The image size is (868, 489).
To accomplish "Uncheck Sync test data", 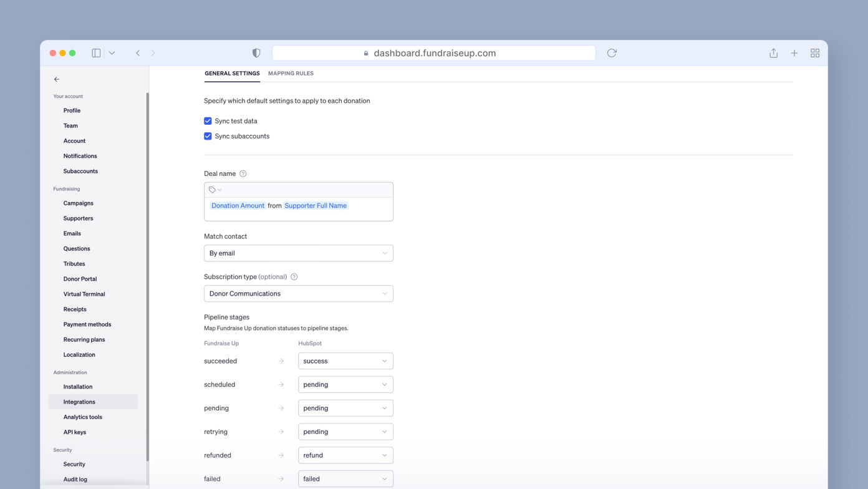I will tap(208, 121).
